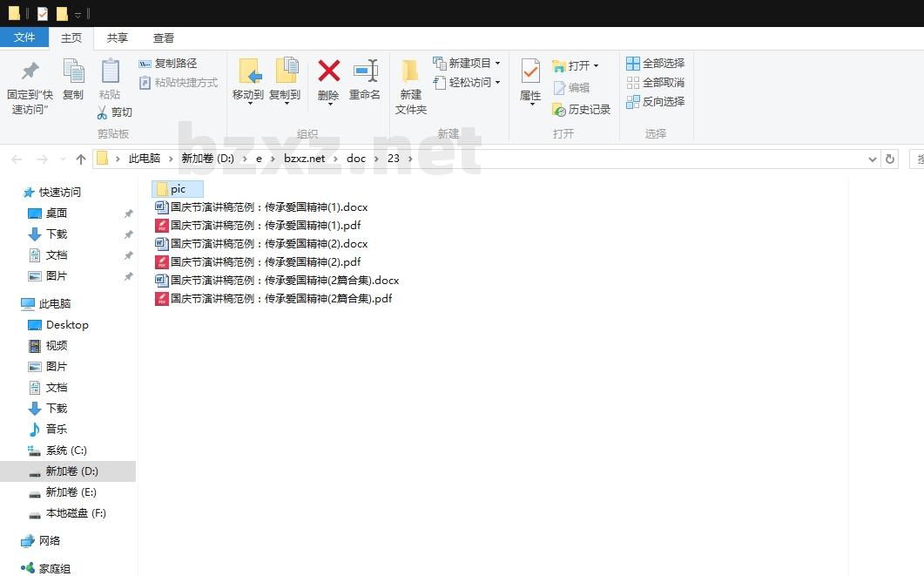Open the address bar history dropdown arrow
Screen dimensions: 924x576
[x=873, y=159]
